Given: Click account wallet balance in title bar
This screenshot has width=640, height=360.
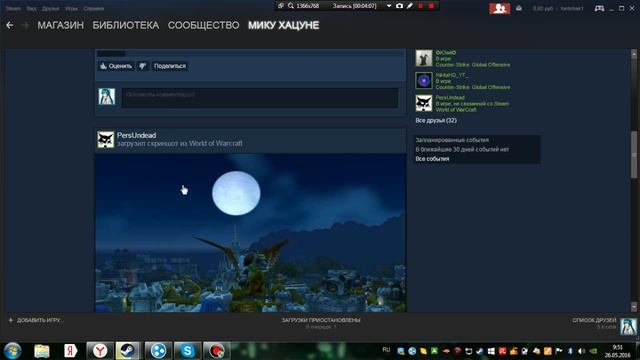Looking at the screenshot, I should point(542,9).
